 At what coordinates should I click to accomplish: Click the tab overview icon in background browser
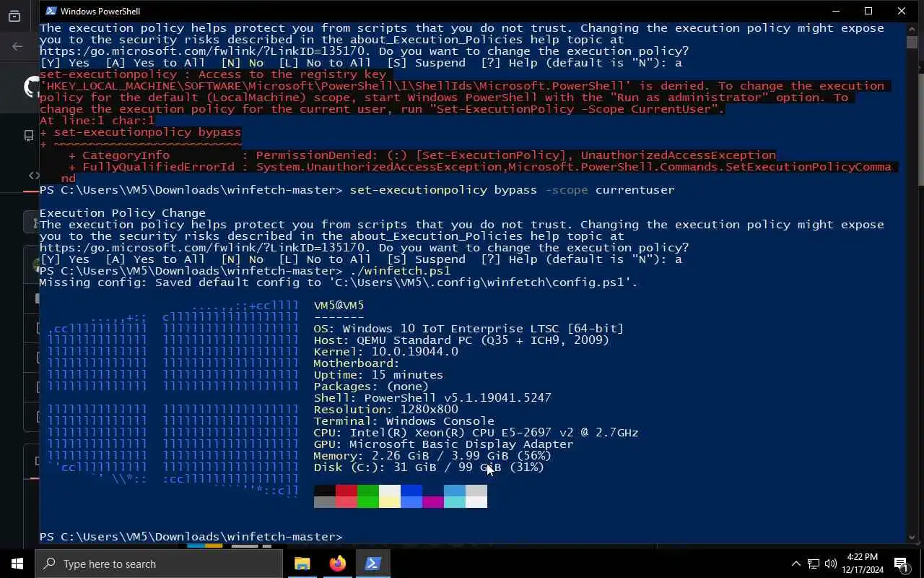14,16
